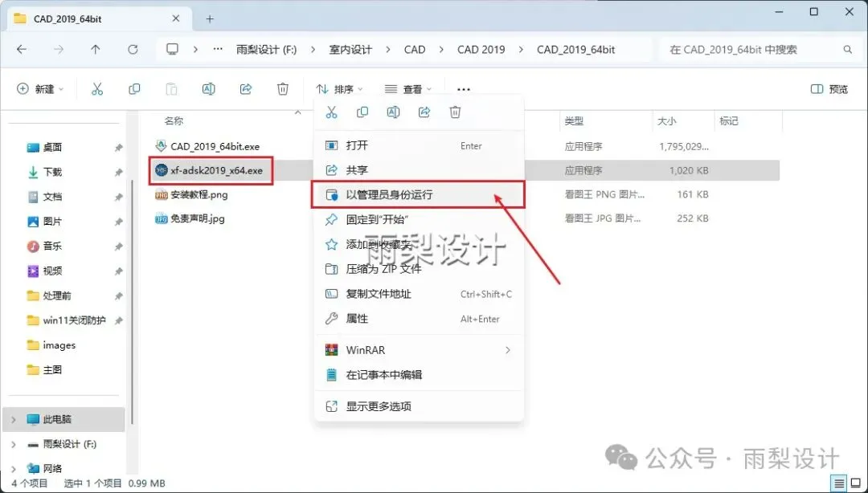Open the 新建 dropdown

click(41, 89)
